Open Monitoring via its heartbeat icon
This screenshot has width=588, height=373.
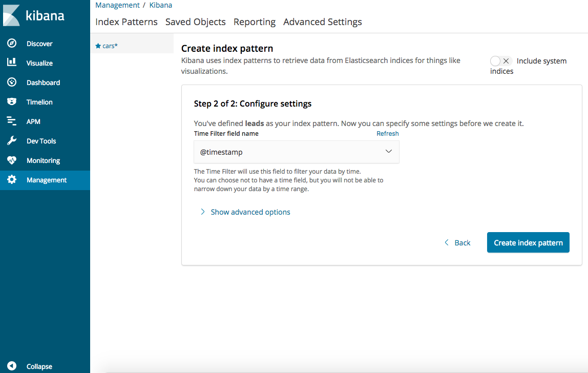[12, 160]
